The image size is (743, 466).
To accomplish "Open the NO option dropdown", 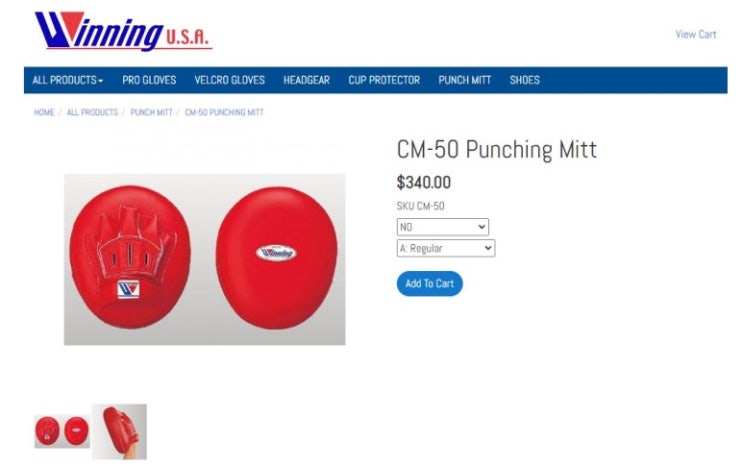I will tap(443, 227).
